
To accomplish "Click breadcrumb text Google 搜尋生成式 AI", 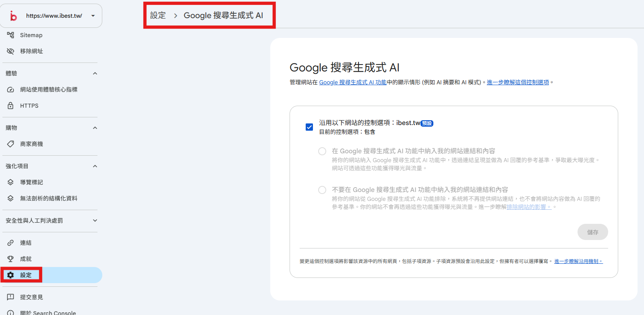I will 224,15.
